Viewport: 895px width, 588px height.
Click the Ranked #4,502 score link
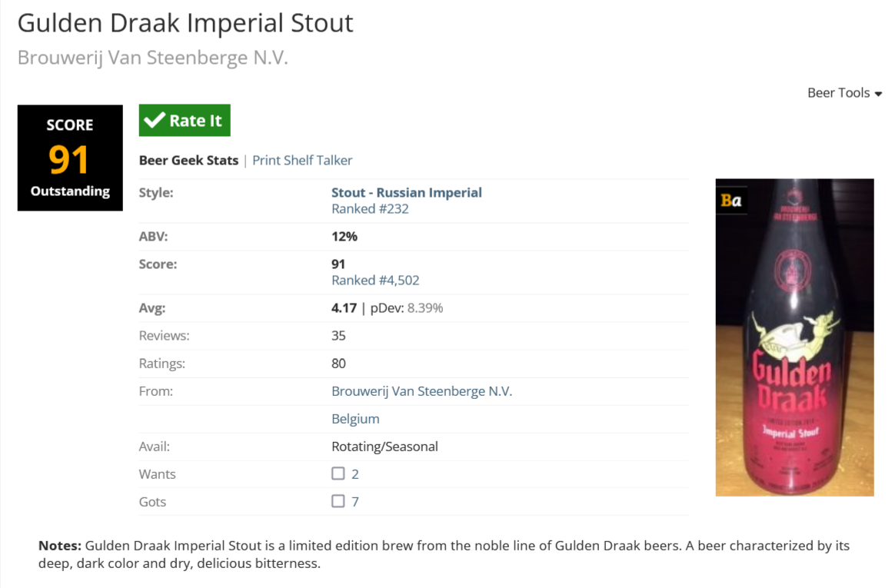[375, 281]
